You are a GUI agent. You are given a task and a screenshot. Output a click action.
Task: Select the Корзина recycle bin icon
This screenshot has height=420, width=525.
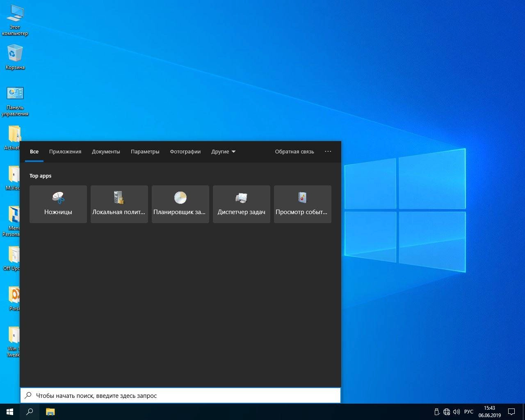(15, 57)
